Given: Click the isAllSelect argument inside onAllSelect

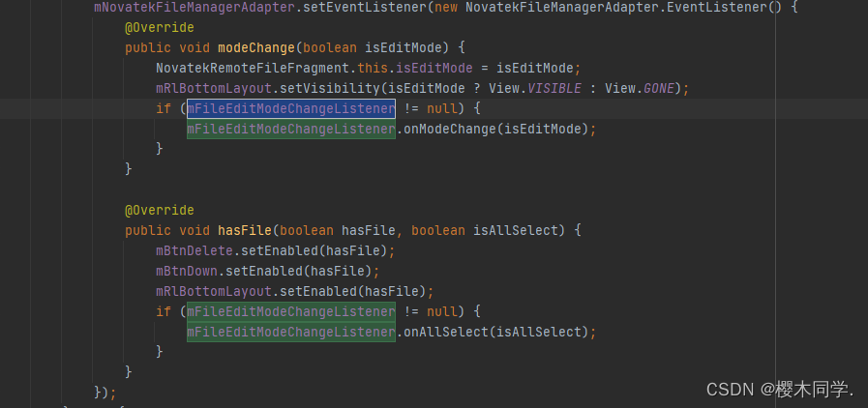Looking at the screenshot, I should click(x=539, y=333).
